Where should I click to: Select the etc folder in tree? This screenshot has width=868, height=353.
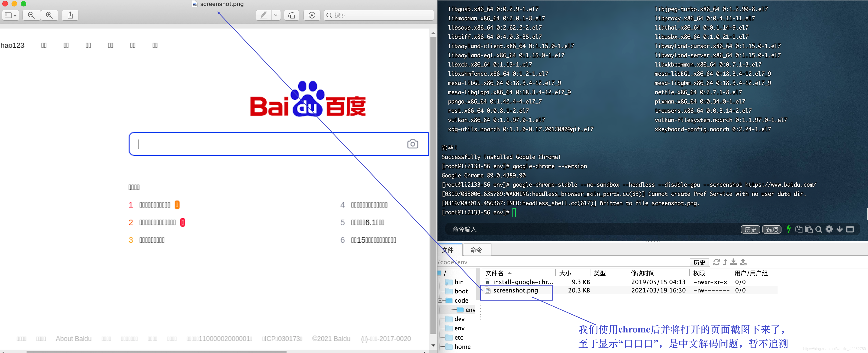(x=458, y=337)
